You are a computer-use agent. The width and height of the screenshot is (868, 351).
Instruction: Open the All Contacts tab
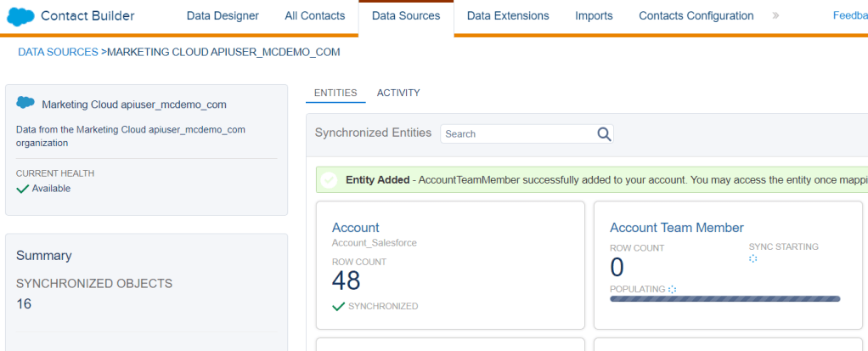tap(315, 16)
